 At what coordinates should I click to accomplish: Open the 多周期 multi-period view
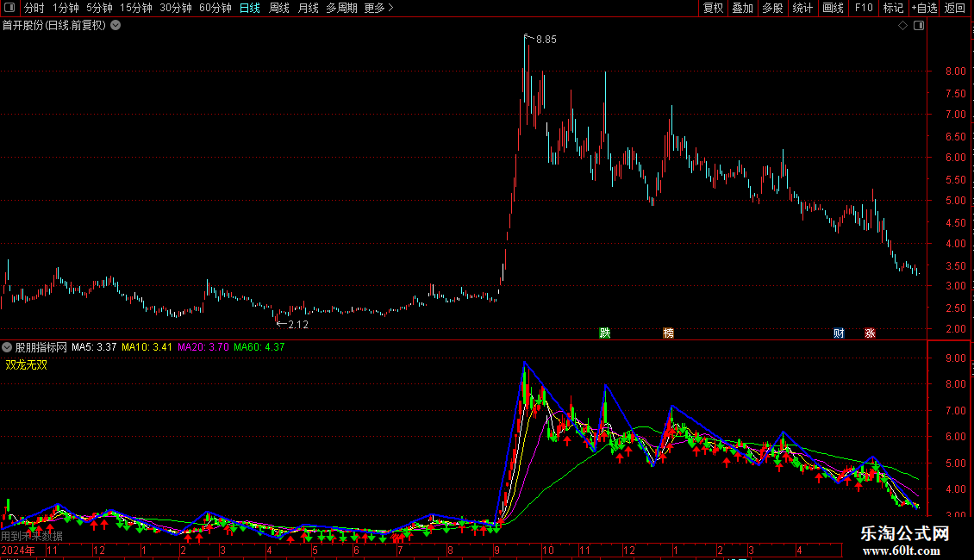click(x=341, y=8)
